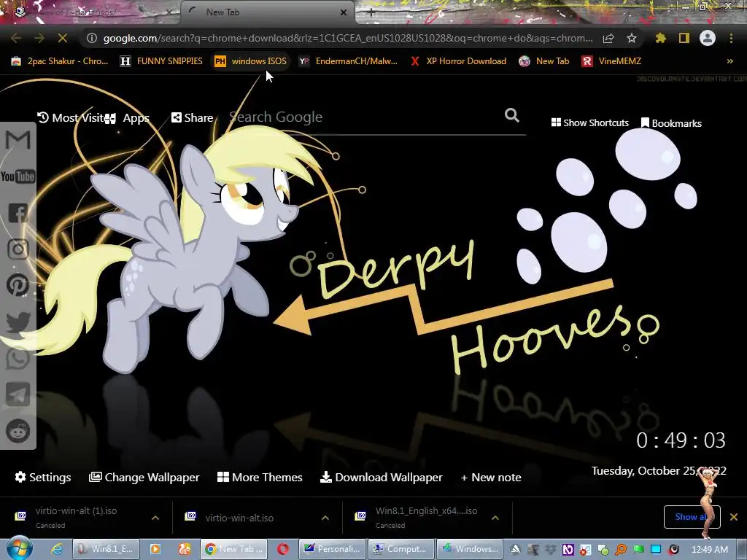Show all downloads
This screenshot has height=560, width=747.
click(692, 517)
